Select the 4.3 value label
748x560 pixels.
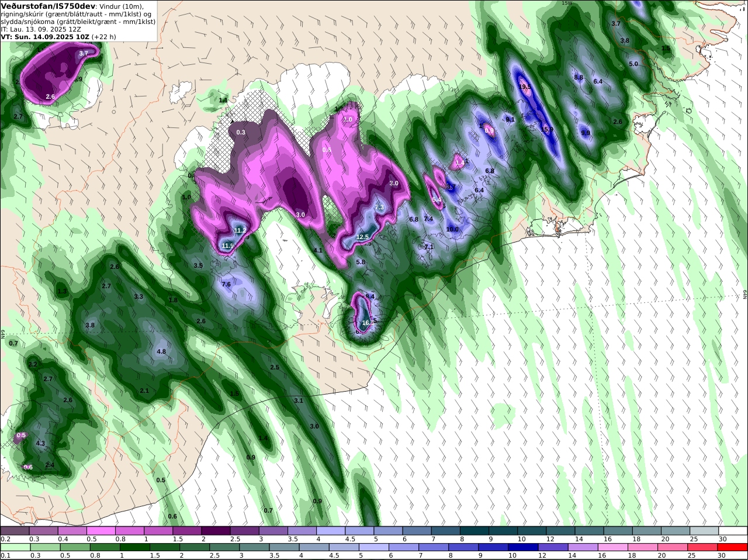point(40,444)
